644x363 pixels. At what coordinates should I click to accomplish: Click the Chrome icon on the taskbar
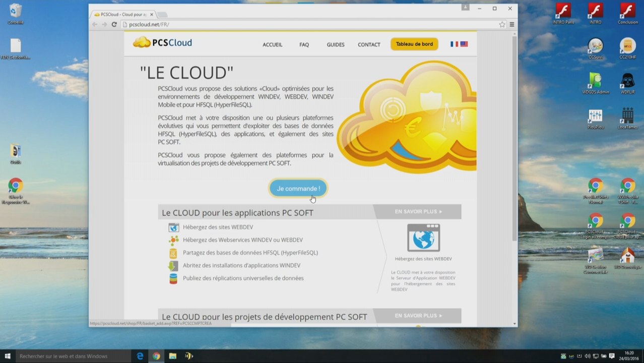[156, 356]
